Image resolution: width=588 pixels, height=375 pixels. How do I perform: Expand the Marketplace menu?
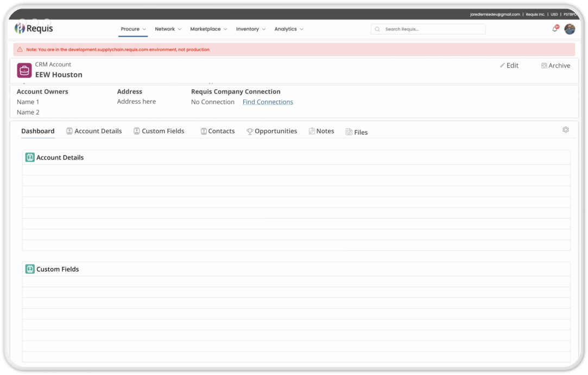pyautogui.click(x=208, y=29)
